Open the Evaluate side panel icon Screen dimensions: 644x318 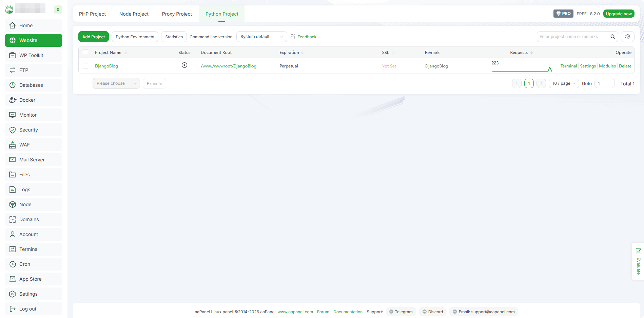click(639, 251)
